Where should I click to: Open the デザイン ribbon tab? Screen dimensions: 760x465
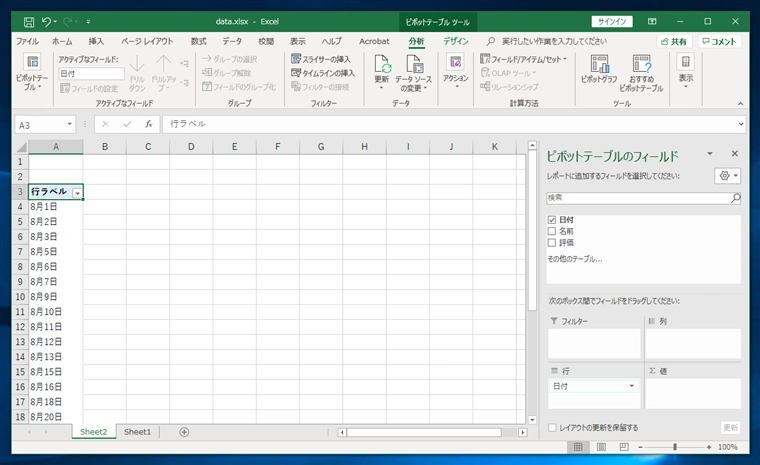click(x=455, y=41)
